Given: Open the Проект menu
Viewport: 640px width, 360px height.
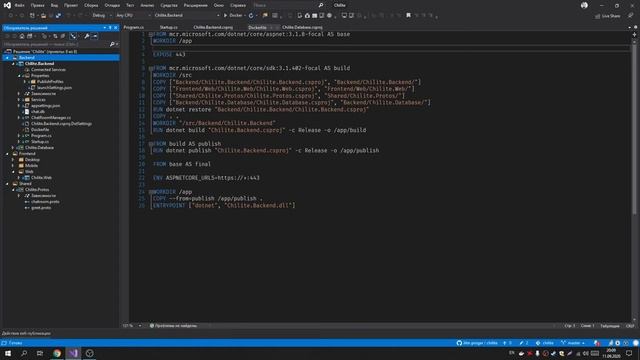Looking at the screenshot, I should [x=71, y=5].
